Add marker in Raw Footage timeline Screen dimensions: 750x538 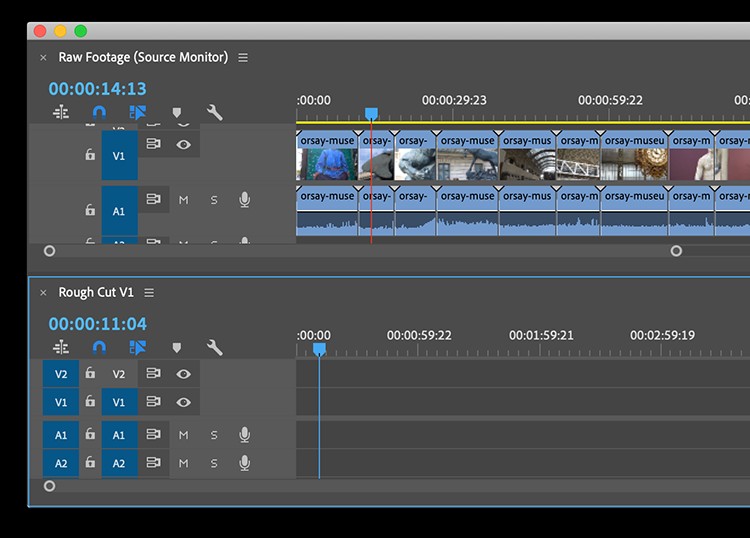click(x=176, y=113)
